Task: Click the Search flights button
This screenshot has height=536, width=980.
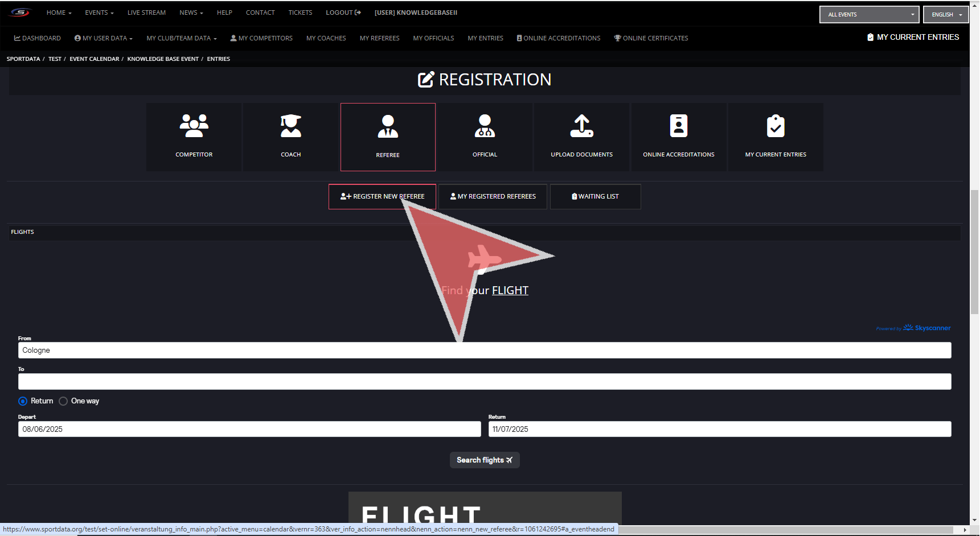Action: coord(485,460)
